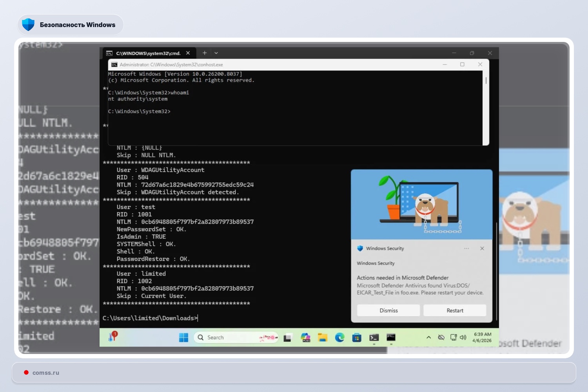Click Restart in the Windows Security prompt
The image size is (588, 392).
[x=454, y=310]
